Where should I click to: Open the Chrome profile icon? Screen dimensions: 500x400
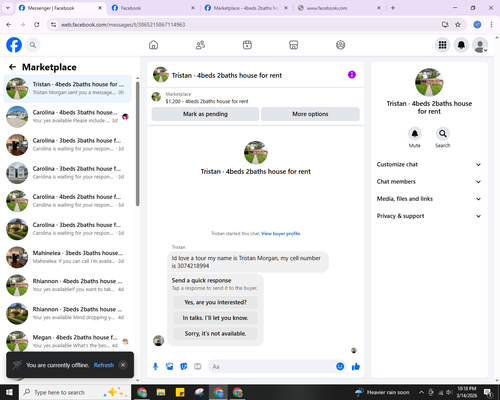(477, 25)
